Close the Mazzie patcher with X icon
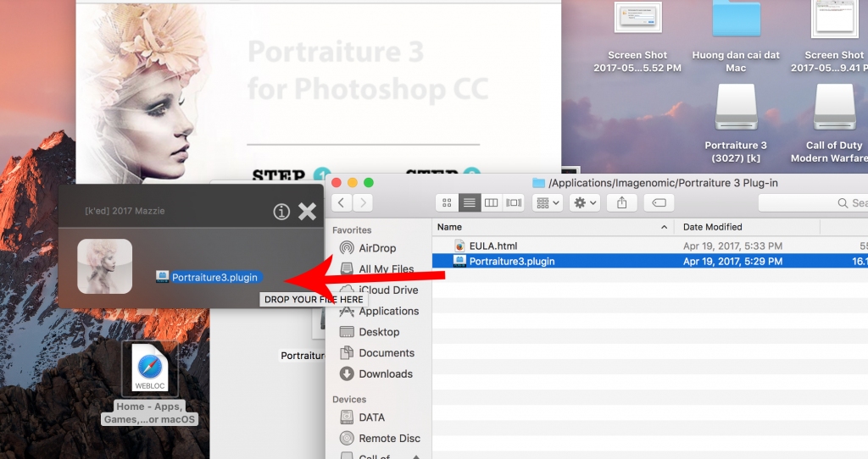Screen dimensions: 868x459 [x=307, y=212]
